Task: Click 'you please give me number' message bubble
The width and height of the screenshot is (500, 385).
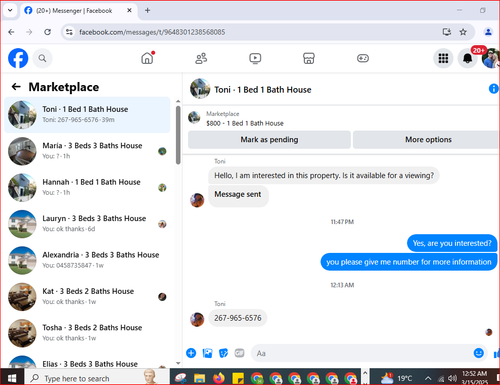Action: 409,262
